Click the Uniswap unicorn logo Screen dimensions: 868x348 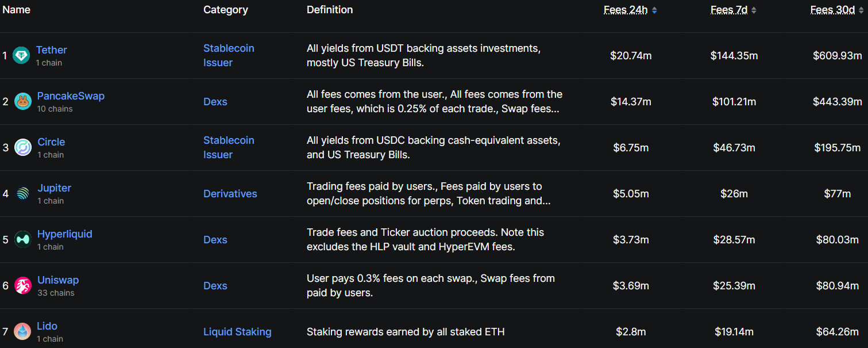click(23, 286)
